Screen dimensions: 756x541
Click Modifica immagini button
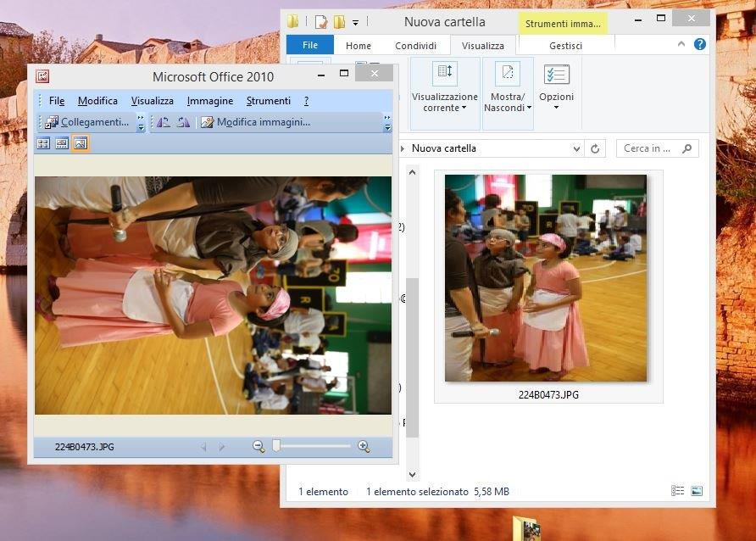tap(256, 122)
